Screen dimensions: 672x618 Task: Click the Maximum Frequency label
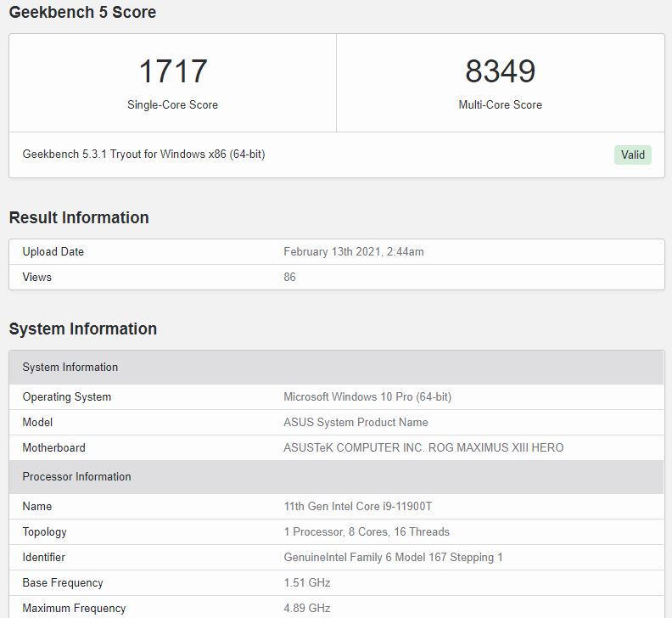coord(74,608)
